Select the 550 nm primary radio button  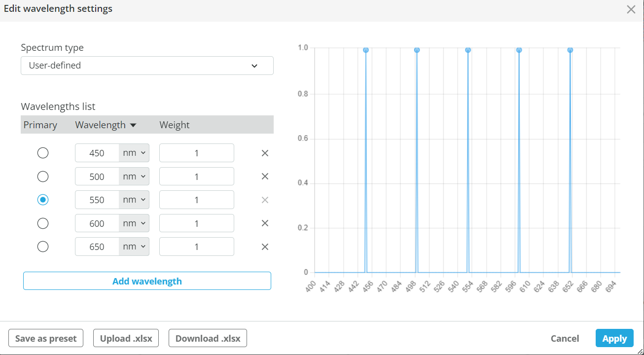coord(43,200)
